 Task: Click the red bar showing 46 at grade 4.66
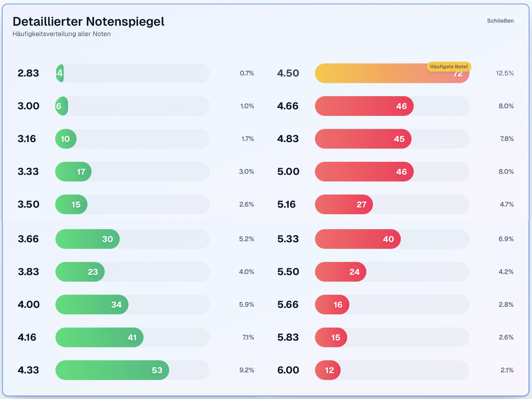tap(364, 106)
